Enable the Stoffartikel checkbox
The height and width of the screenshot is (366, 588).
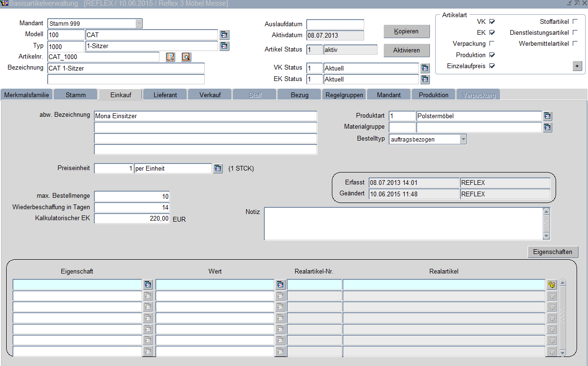click(x=575, y=21)
